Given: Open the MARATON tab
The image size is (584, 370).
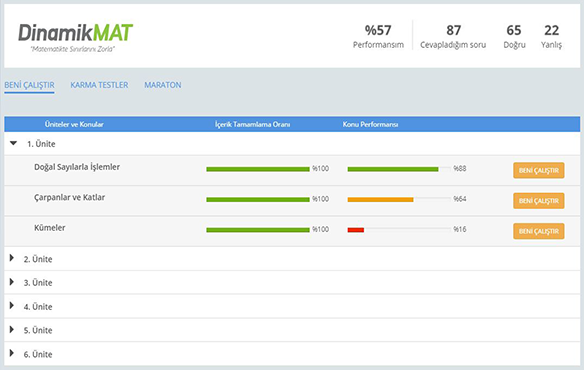Looking at the screenshot, I should tap(163, 85).
